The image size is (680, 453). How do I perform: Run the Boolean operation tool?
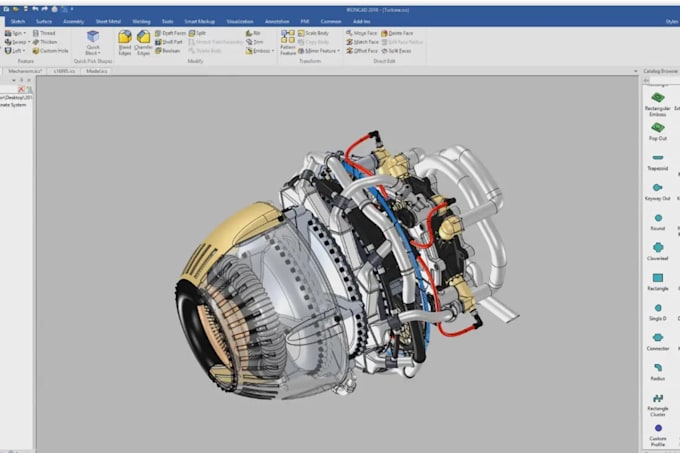click(x=167, y=51)
